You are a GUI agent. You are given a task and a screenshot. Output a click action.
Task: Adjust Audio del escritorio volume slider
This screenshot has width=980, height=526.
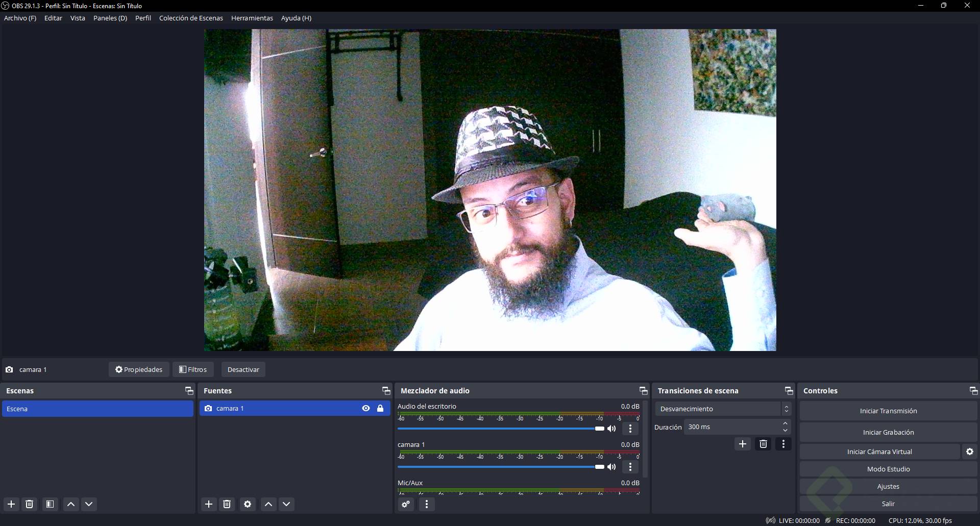click(501, 429)
